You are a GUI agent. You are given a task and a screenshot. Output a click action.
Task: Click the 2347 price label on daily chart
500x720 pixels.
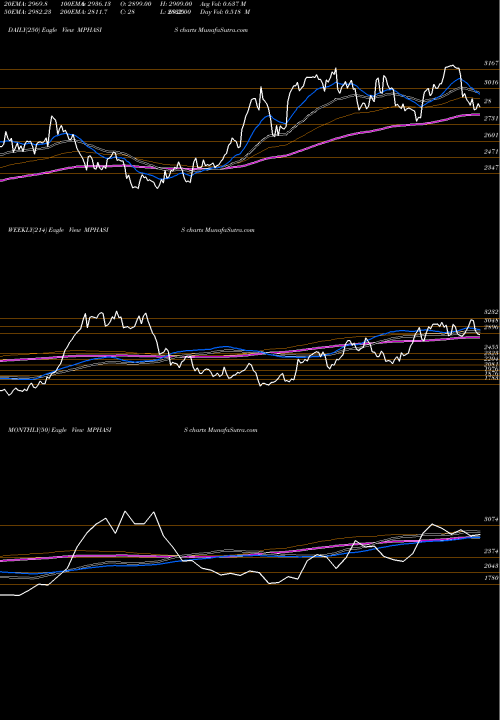pyautogui.click(x=491, y=168)
